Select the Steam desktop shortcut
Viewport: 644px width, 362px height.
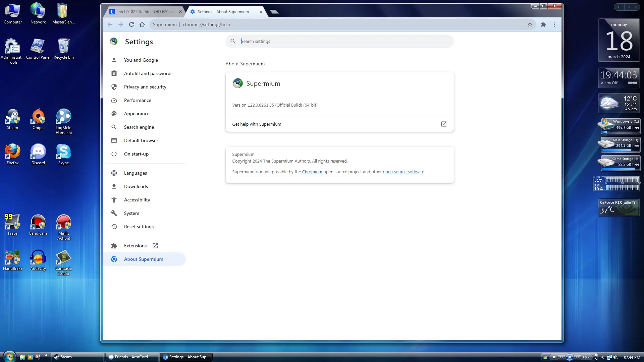(12, 119)
